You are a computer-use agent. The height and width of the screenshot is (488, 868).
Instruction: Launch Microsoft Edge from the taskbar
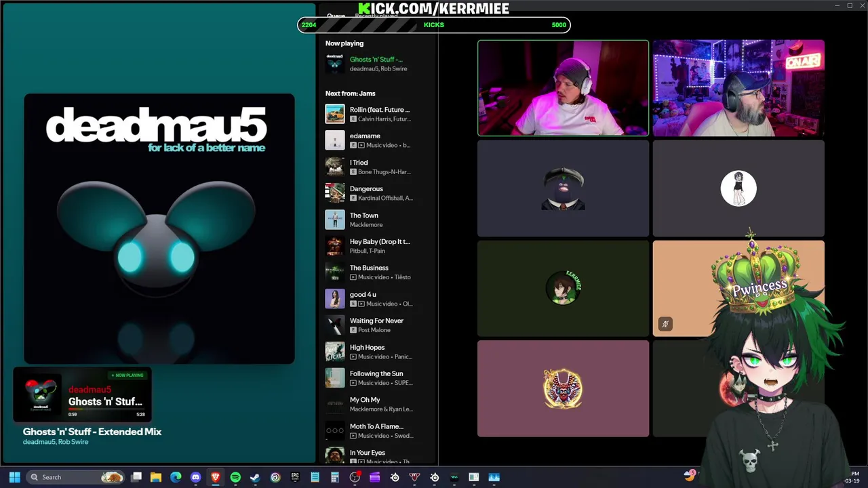176,477
